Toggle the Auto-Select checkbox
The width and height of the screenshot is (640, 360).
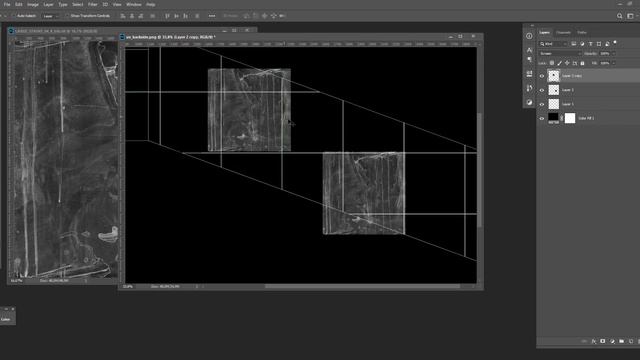(13, 16)
